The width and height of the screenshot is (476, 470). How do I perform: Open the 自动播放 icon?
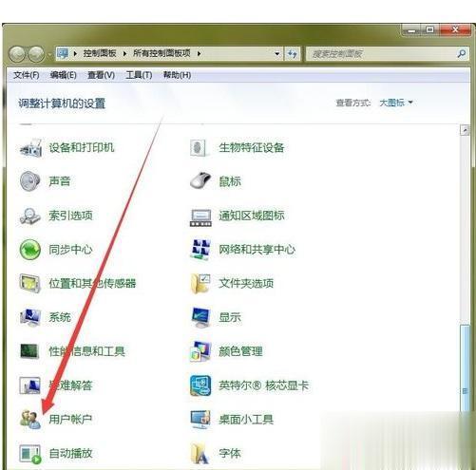[x=30, y=454]
